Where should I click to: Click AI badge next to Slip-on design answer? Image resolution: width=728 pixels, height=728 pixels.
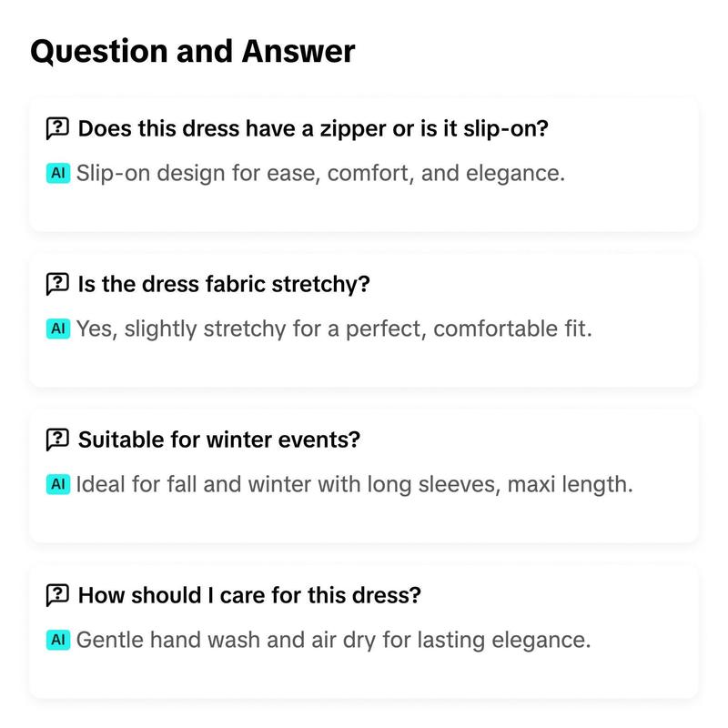(x=58, y=173)
